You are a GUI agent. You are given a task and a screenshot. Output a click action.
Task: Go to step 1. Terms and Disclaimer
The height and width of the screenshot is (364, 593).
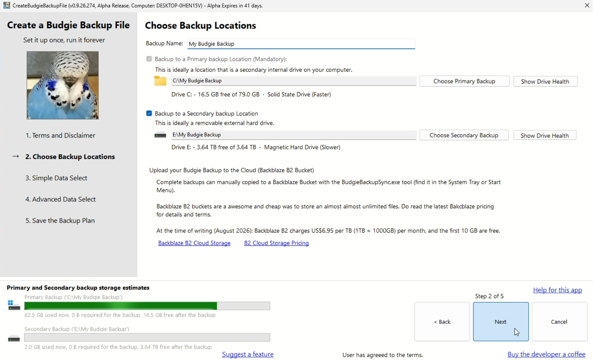tap(60, 135)
